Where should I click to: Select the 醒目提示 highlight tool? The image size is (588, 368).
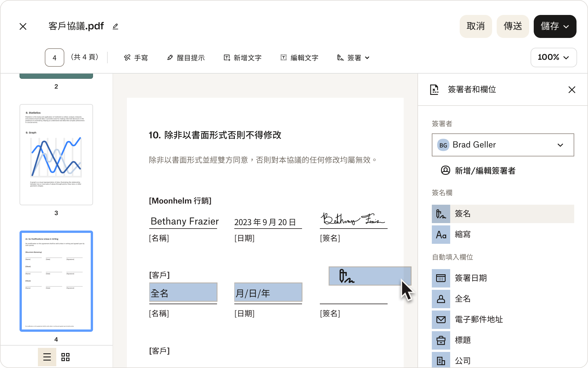[x=186, y=58]
